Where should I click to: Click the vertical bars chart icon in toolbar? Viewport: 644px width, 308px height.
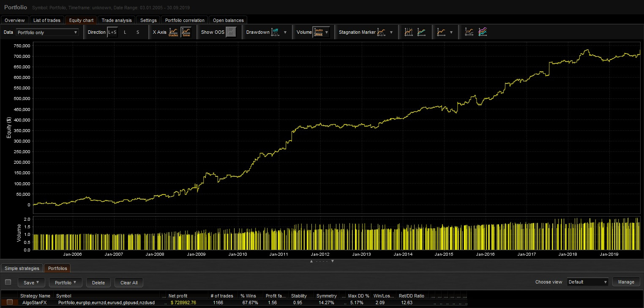(x=409, y=32)
